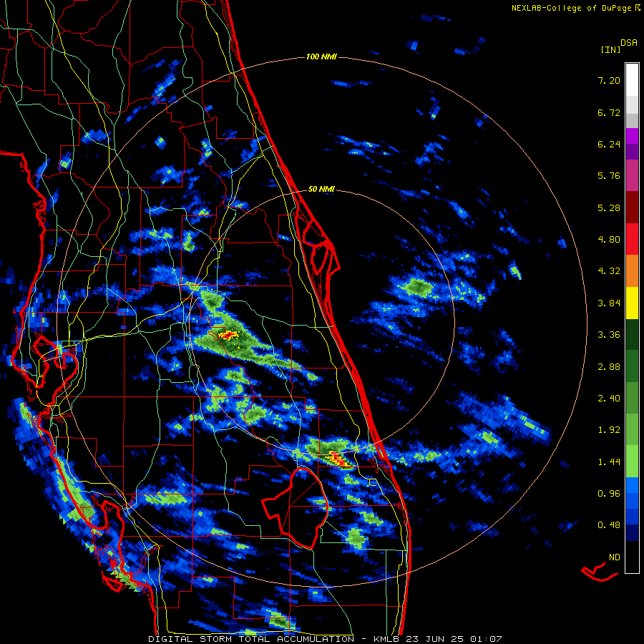The width and height of the screenshot is (644, 644).
Task: Click the DIGITAL STORM TOTAL ACCUMULATION caption
Action: point(251,639)
